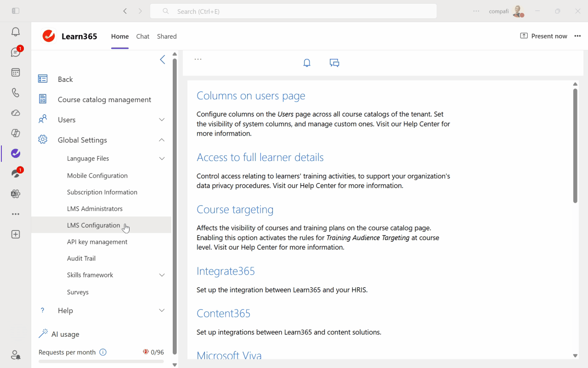
Task: Open the Course targeting heading link
Action: [235, 209]
